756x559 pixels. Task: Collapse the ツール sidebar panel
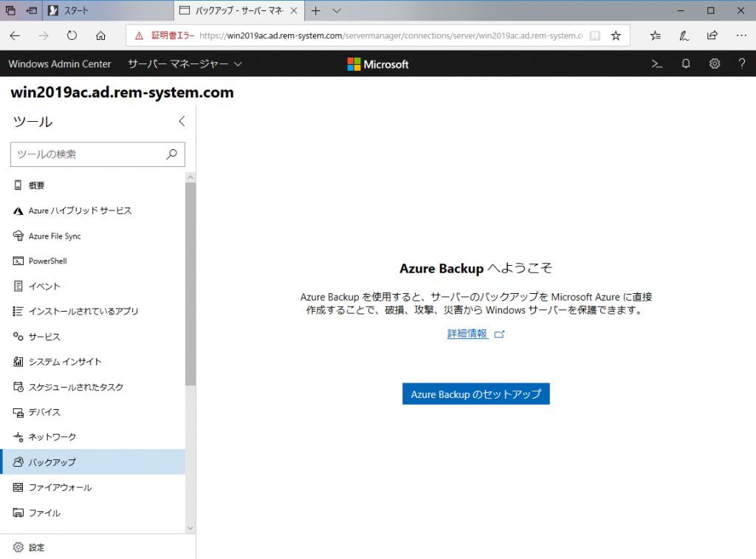[182, 121]
